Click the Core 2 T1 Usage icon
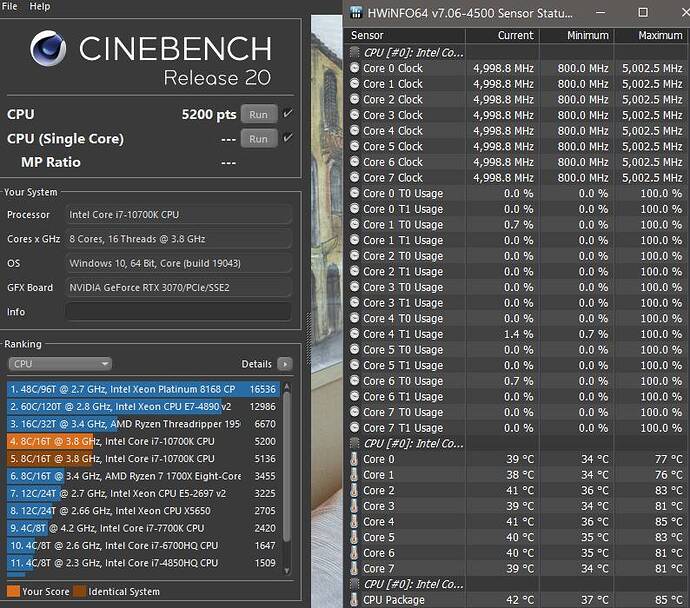 pyautogui.click(x=354, y=271)
